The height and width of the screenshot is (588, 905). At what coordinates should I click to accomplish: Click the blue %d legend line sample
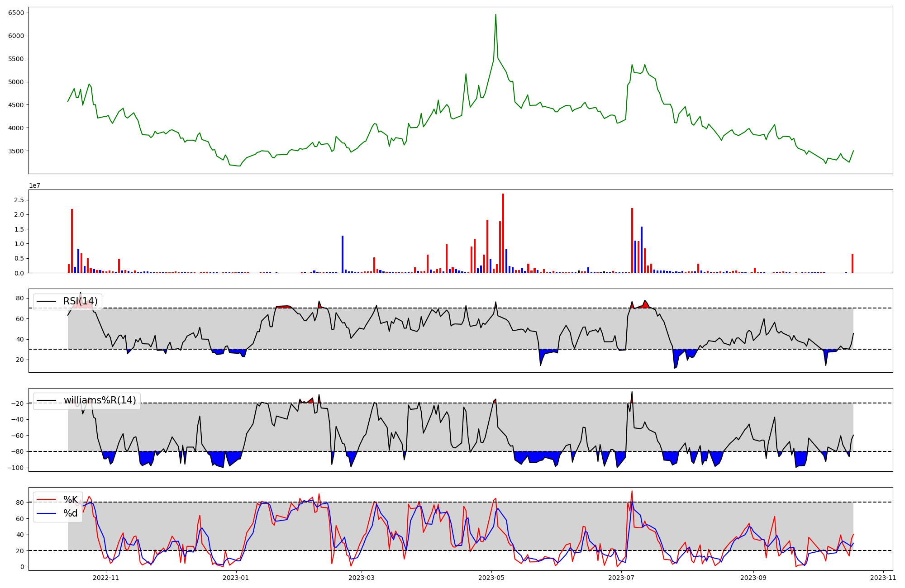coord(46,513)
